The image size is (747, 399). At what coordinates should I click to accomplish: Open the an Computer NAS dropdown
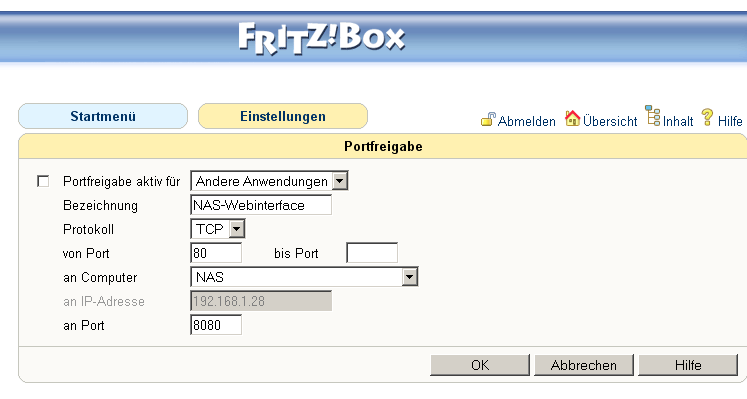tap(304, 277)
